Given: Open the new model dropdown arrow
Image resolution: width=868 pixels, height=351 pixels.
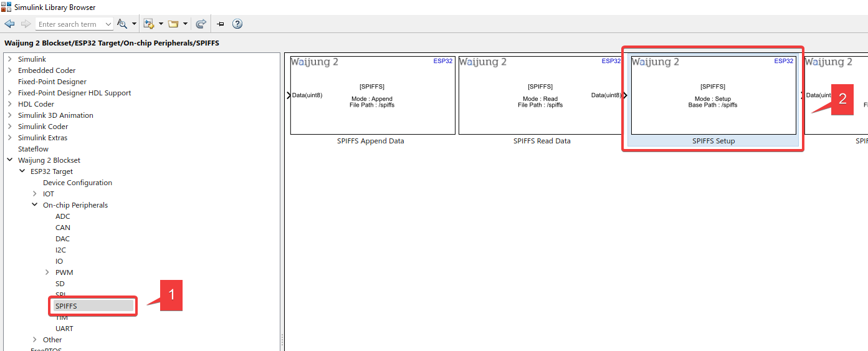Looking at the screenshot, I should pos(161,24).
